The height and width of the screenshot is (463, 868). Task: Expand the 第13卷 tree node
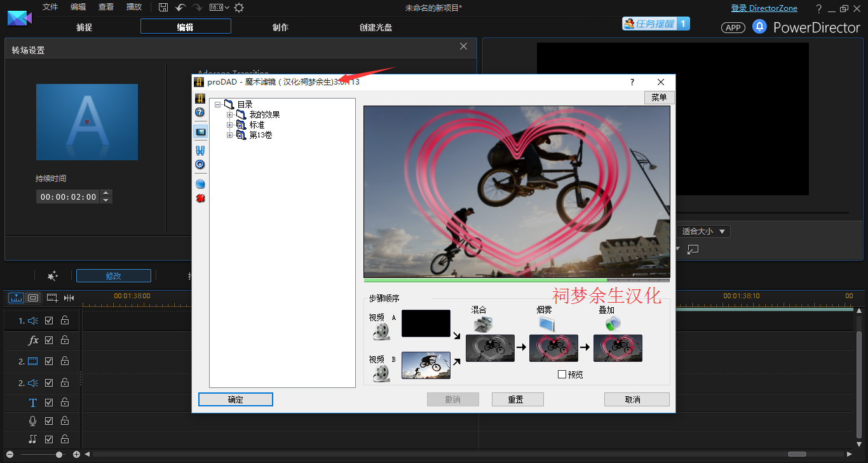click(230, 135)
